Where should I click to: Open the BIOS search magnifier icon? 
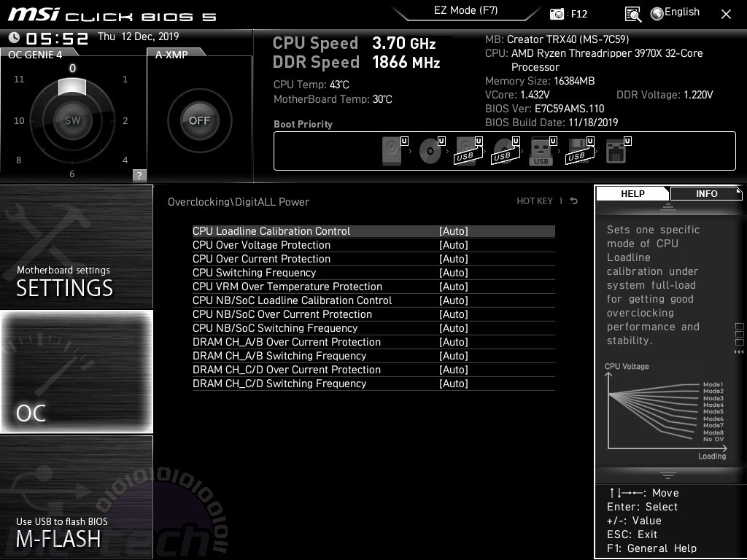coord(633,15)
